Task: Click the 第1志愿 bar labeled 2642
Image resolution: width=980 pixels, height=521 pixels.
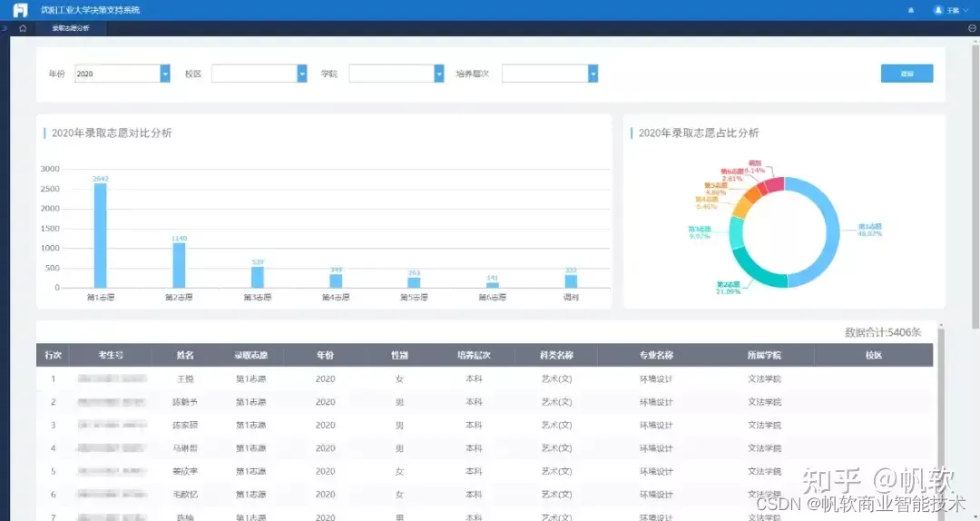Action: pyautogui.click(x=100, y=235)
